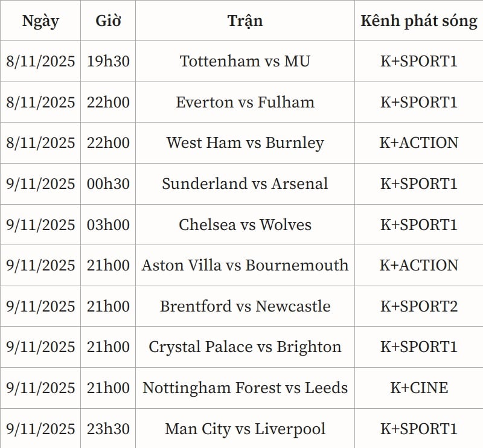Click K+ACTION channel for West Ham match
This screenshot has width=483, height=448.
click(418, 143)
